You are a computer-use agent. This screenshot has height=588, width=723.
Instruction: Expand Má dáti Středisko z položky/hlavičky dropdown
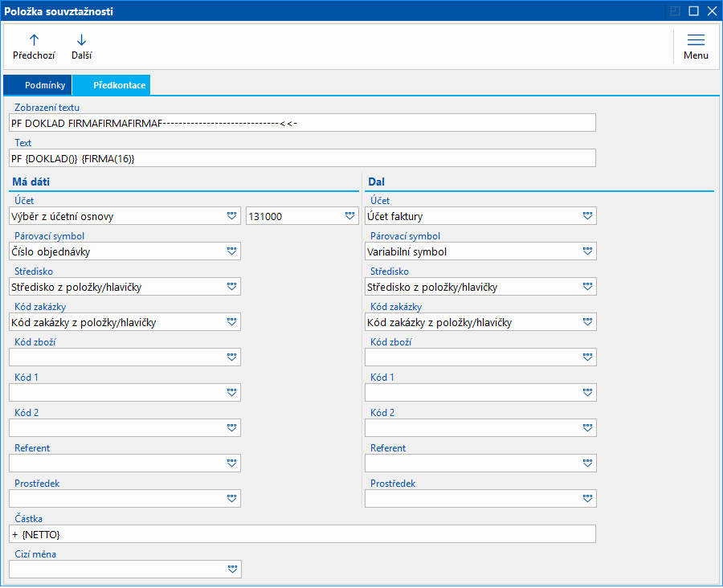(232, 287)
